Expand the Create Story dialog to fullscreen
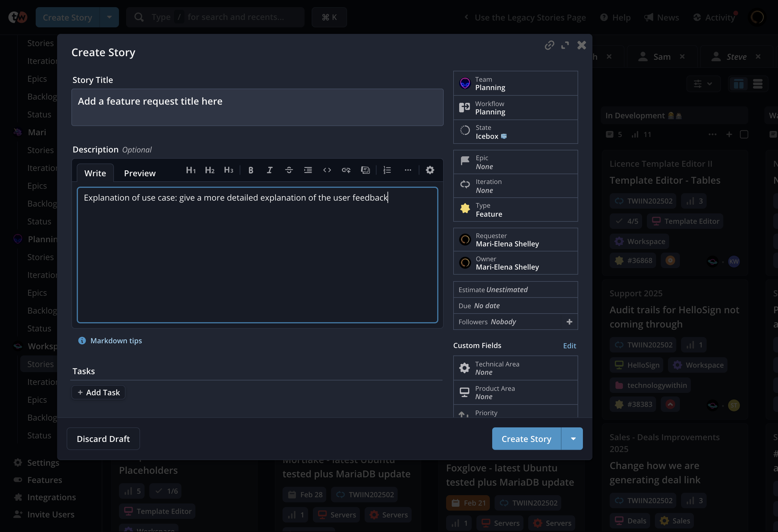The width and height of the screenshot is (778, 532). coord(565,45)
